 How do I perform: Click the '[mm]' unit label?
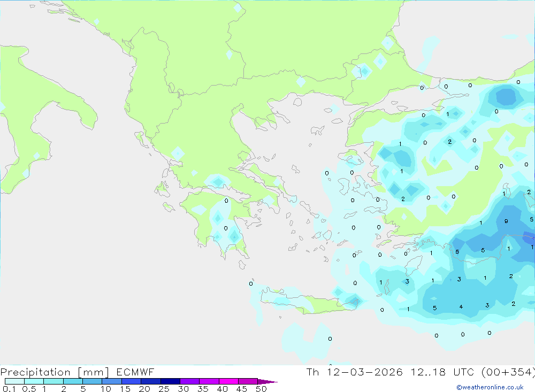94,372
